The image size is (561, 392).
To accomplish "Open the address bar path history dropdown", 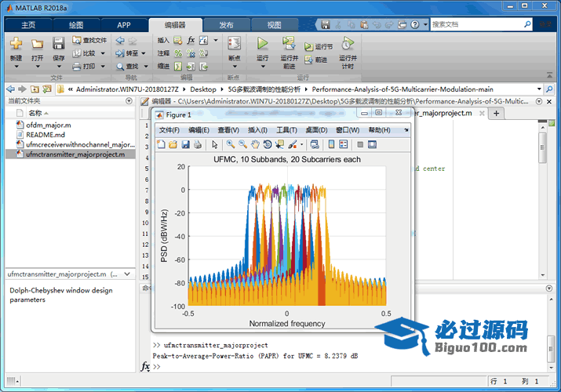I will 539,89.
